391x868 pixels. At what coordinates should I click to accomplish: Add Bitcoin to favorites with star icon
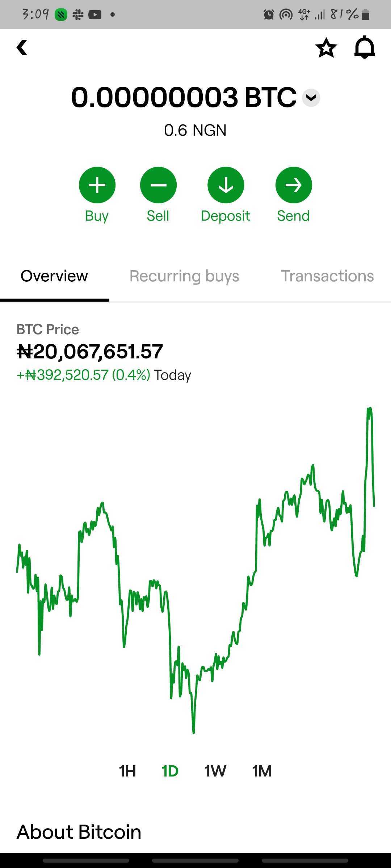(326, 48)
